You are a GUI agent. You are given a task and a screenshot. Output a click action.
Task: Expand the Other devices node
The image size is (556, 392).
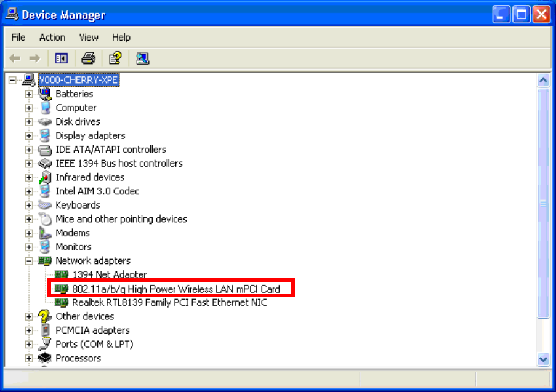(29, 316)
